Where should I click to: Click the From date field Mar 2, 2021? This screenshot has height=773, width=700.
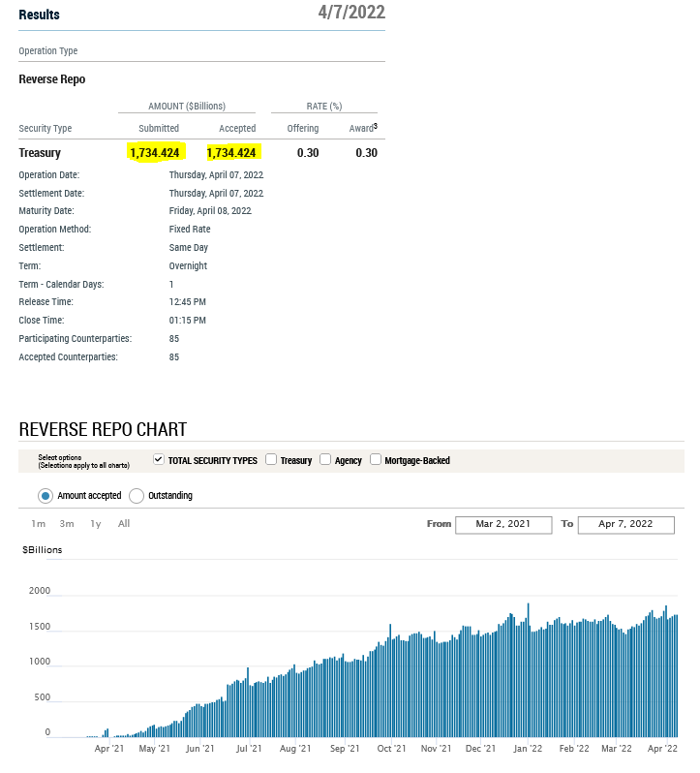pyautogui.click(x=503, y=525)
